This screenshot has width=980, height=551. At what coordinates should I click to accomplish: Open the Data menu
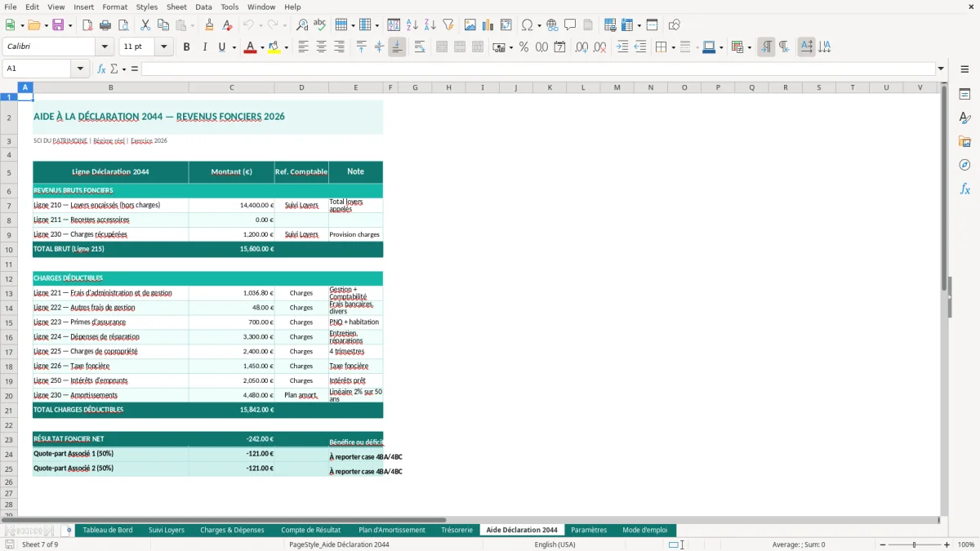point(203,7)
